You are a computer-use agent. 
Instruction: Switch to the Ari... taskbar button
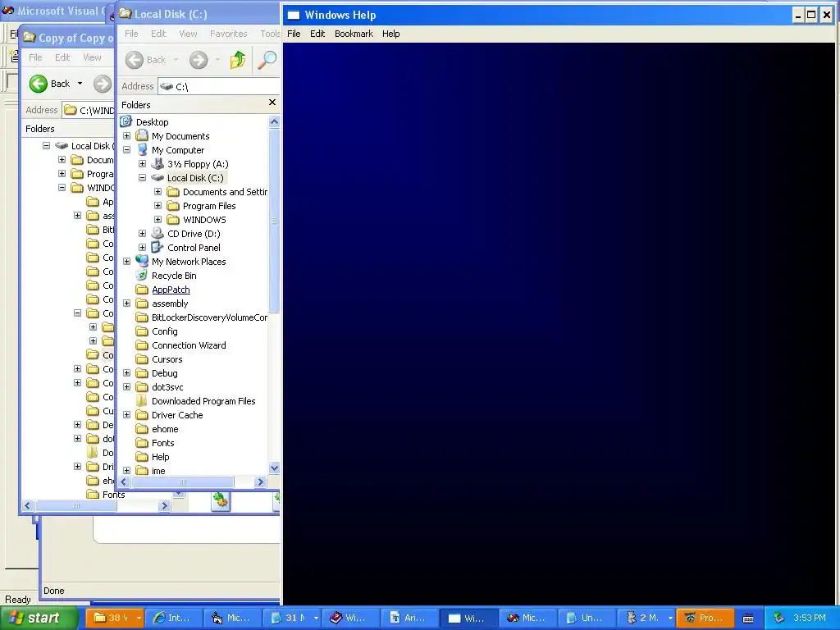coord(409,618)
